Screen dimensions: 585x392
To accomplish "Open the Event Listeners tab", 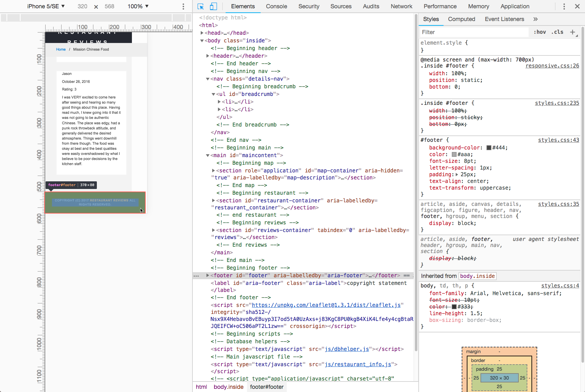I will point(504,19).
